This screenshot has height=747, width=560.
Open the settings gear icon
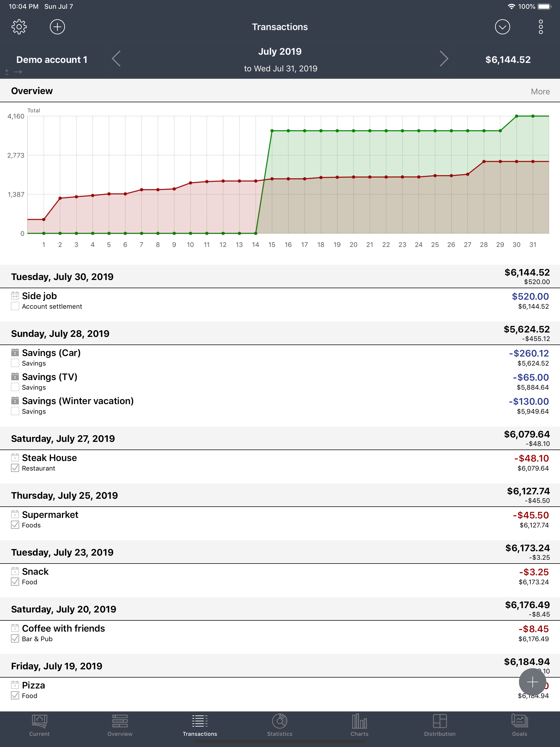tap(19, 27)
